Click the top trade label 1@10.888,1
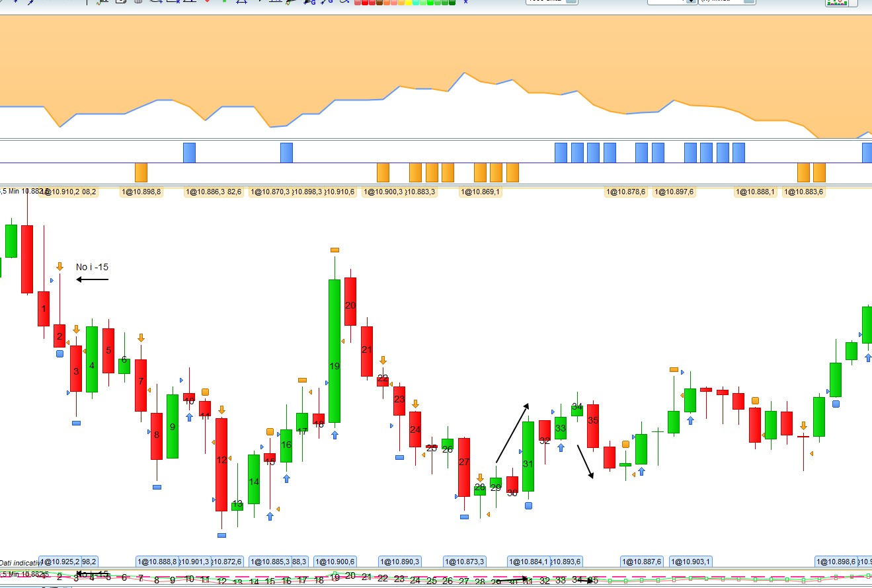872x588 pixels. coord(755,192)
